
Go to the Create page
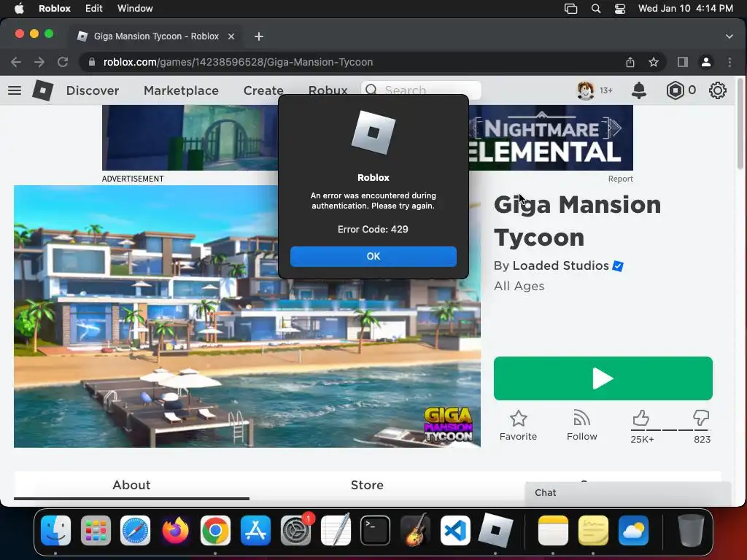point(263,90)
